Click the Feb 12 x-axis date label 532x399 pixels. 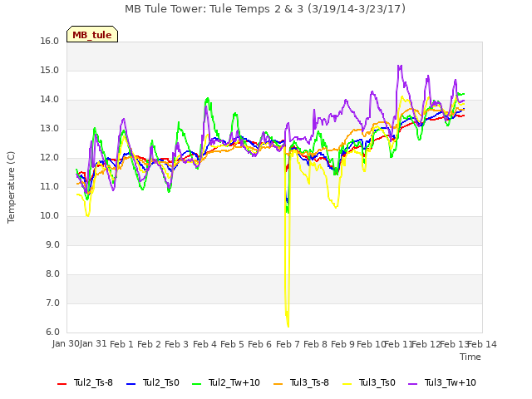click(426, 344)
